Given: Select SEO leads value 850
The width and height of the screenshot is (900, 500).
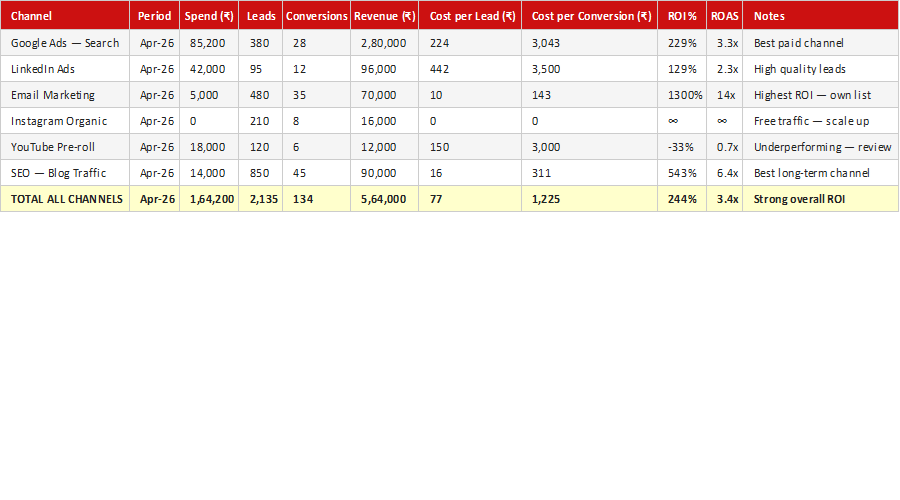Looking at the screenshot, I should click(x=261, y=173).
